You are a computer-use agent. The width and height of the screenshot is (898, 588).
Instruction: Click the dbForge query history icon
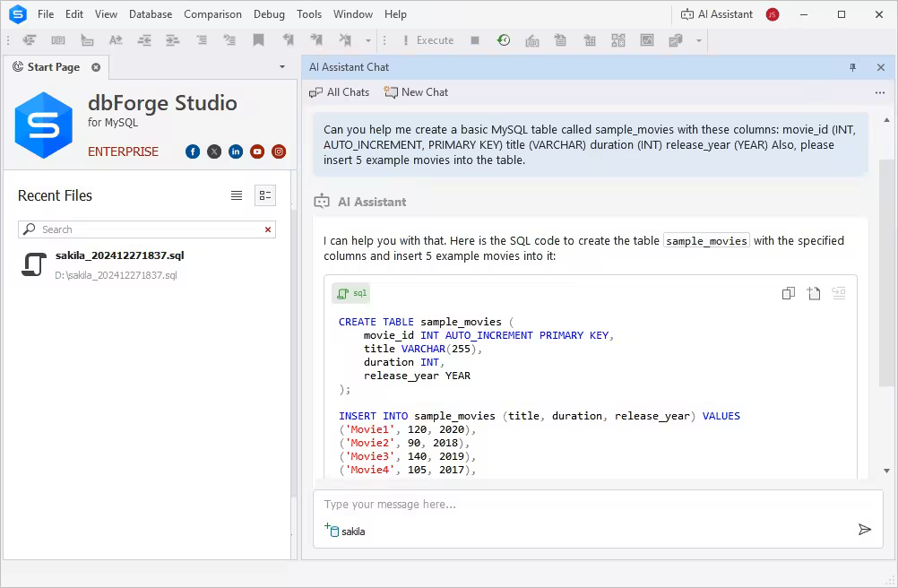pyautogui.click(x=504, y=40)
